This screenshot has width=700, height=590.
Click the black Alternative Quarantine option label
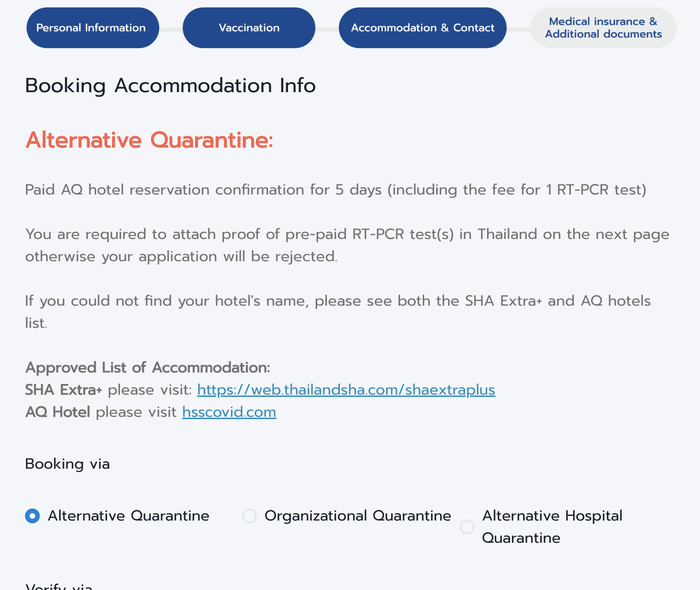[x=129, y=516]
